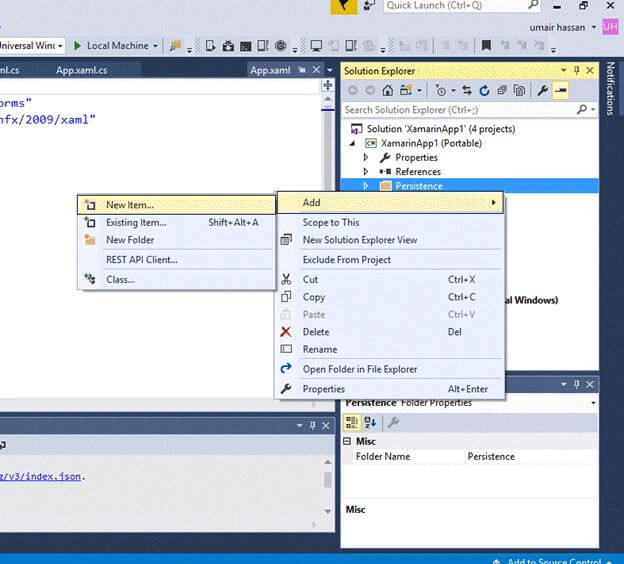Toggle auto-hide pin on Solution Explorer
The height and width of the screenshot is (564, 624).
pyautogui.click(x=576, y=70)
